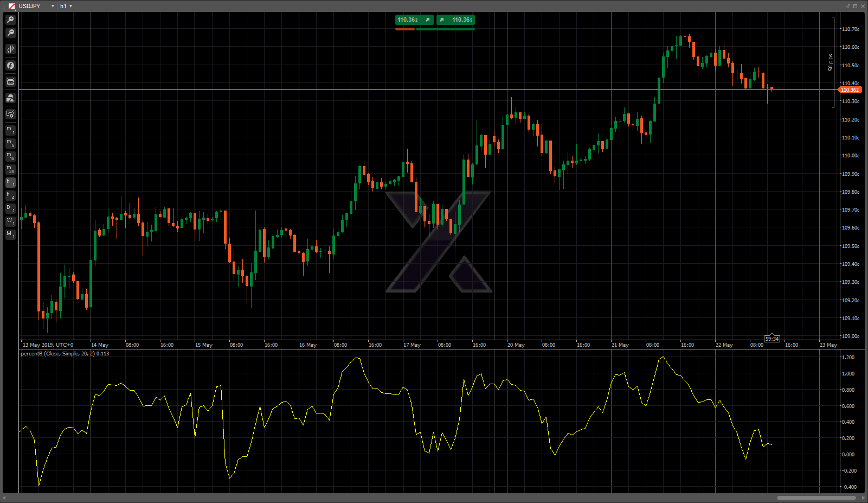Open the h1 timeframe dropdown
The height and width of the screenshot is (503, 868).
[x=66, y=6]
